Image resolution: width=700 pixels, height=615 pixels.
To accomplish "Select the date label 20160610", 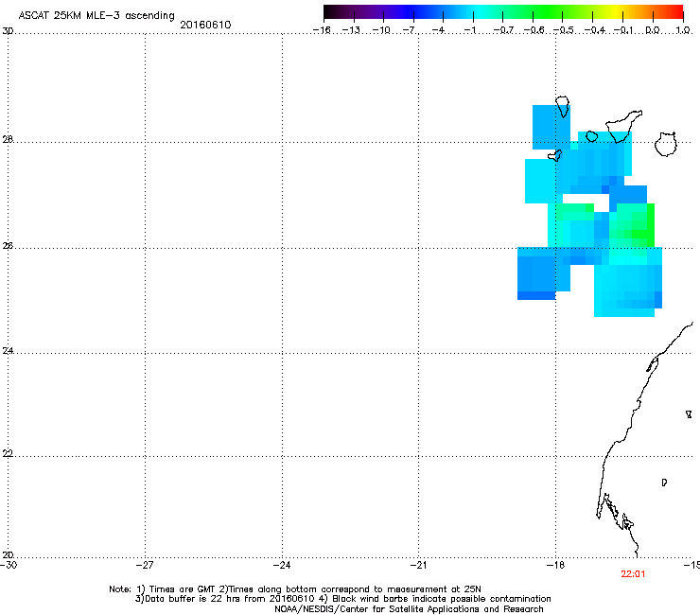I will pos(205,25).
